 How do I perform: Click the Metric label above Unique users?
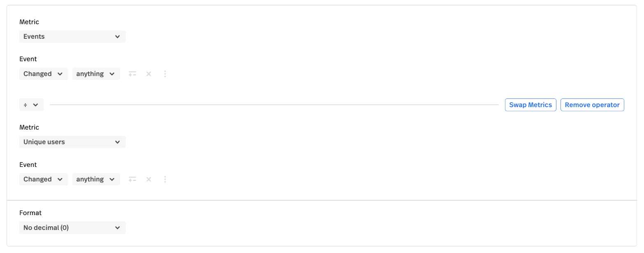click(x=29, y=128)
